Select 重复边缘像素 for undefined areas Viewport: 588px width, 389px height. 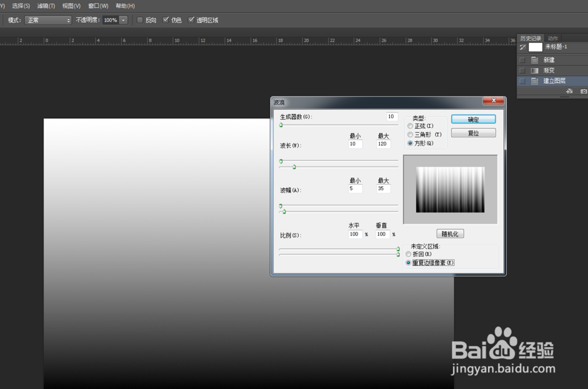pos(409,263)
